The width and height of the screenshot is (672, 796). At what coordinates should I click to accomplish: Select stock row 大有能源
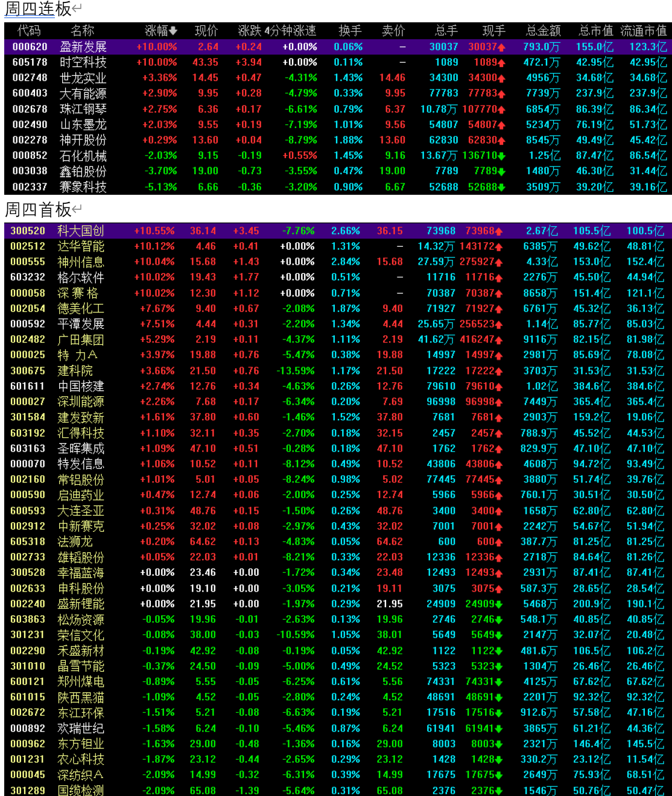pos(337,93)
